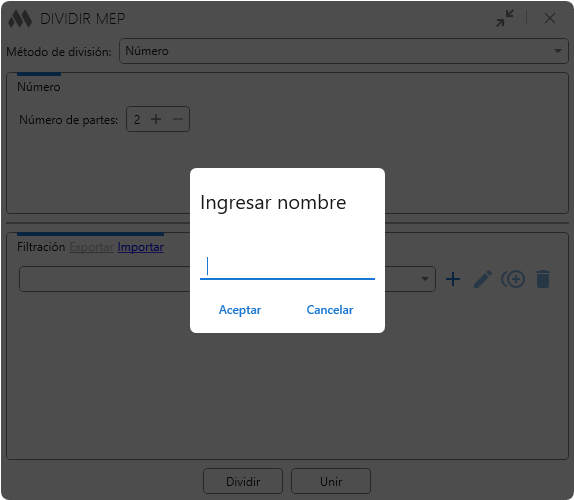Focus the Ingresar nombre text field
Screen dimensions: 574x500
(287, 266)
